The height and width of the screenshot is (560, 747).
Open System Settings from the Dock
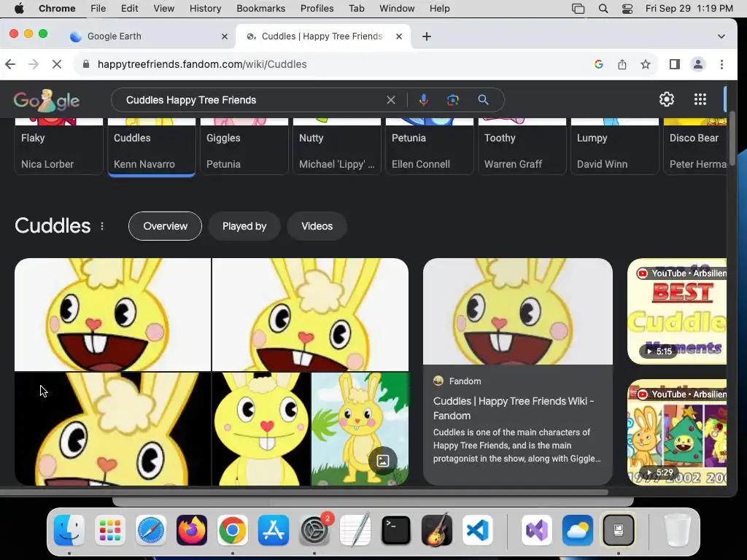314,530
